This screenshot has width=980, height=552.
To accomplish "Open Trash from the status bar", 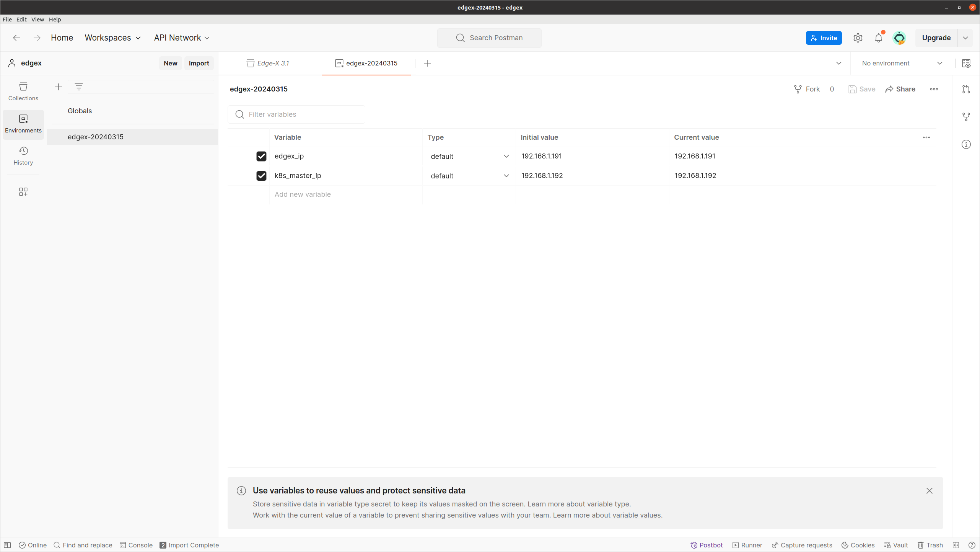I will pyautogui.click(x=930, y=545).
